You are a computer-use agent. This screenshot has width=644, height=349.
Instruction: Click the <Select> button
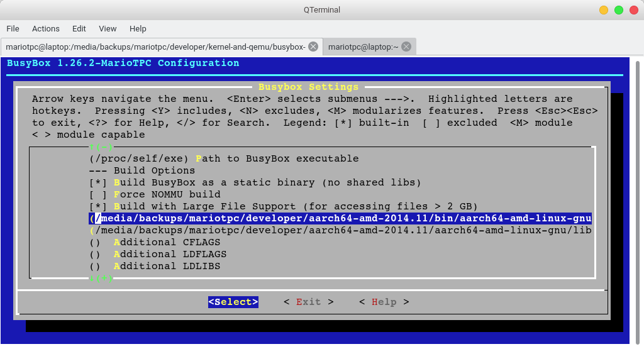[x=233, y=302]
